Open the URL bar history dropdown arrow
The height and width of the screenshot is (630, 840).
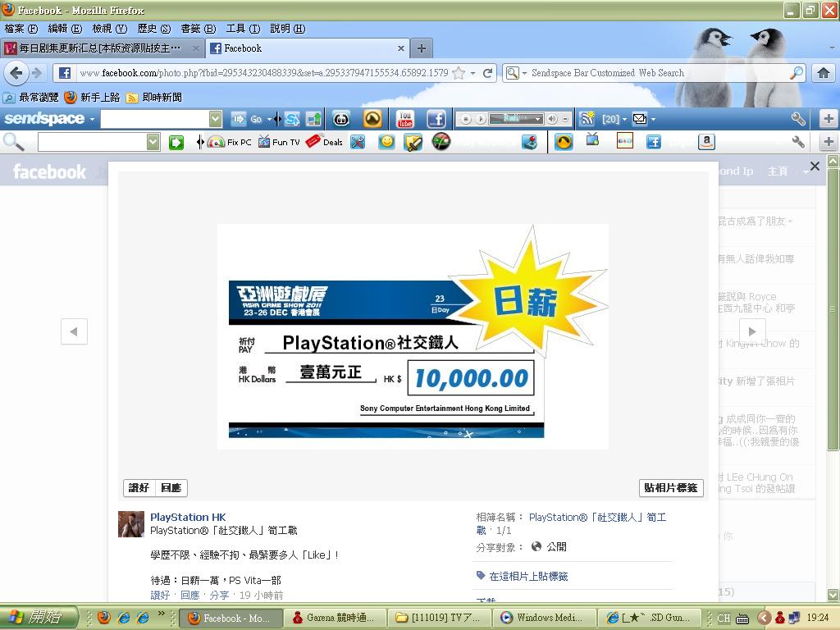coord(473,73)
